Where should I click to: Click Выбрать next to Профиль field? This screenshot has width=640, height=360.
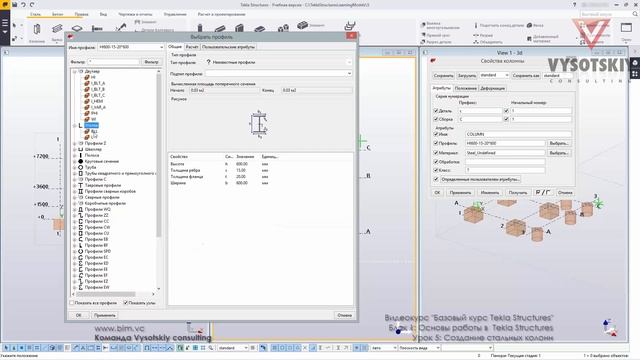click(x=558, y=143)
